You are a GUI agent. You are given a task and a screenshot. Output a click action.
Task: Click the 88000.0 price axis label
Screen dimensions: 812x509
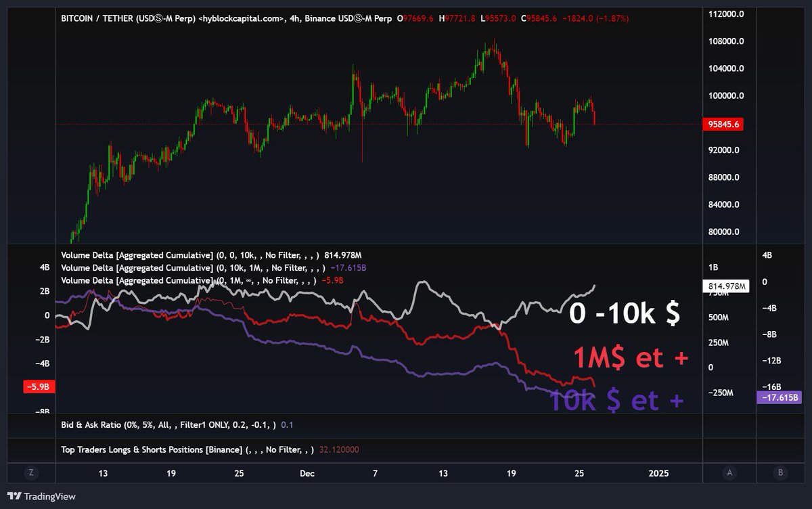pos(723,177)
